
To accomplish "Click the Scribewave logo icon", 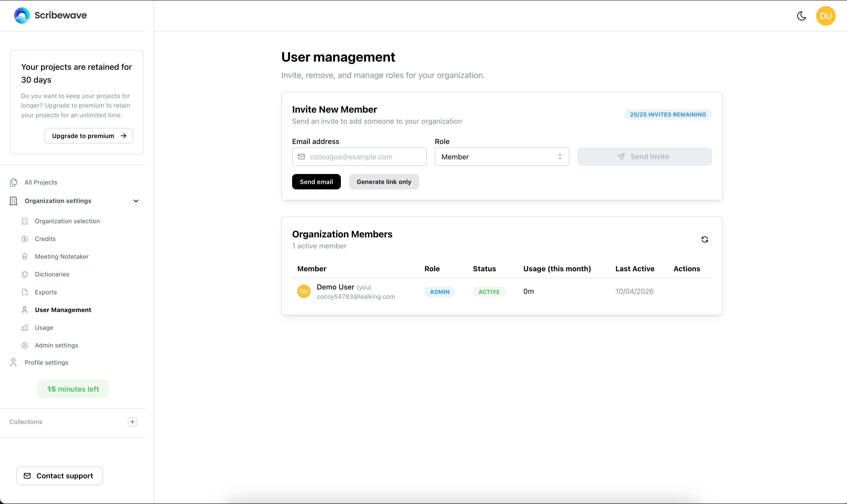I will tap(21, 15).
